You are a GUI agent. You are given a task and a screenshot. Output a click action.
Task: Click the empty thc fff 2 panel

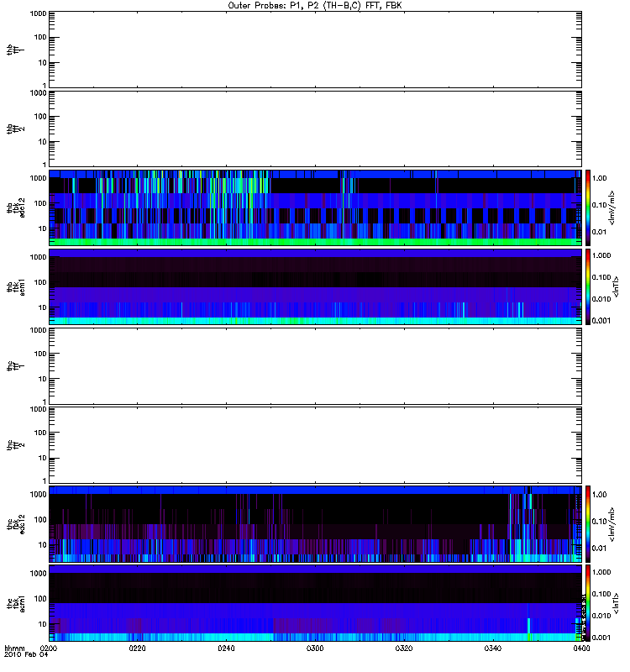pos(315,445)
